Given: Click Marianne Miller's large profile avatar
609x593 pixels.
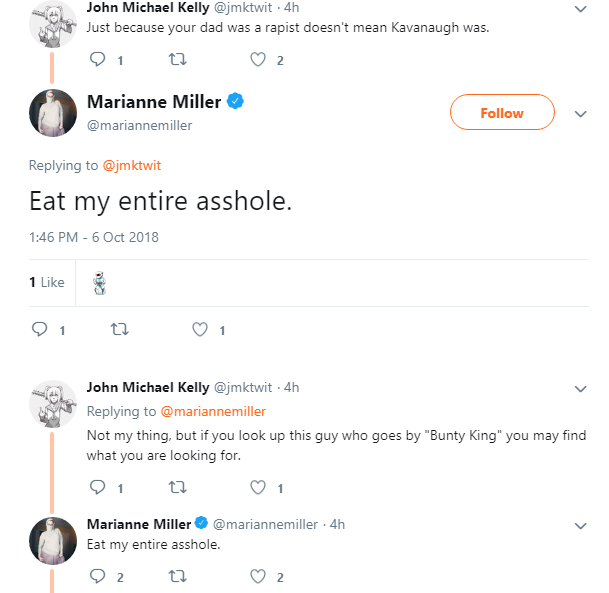Looking at the screenshot, I should point(53,113).
